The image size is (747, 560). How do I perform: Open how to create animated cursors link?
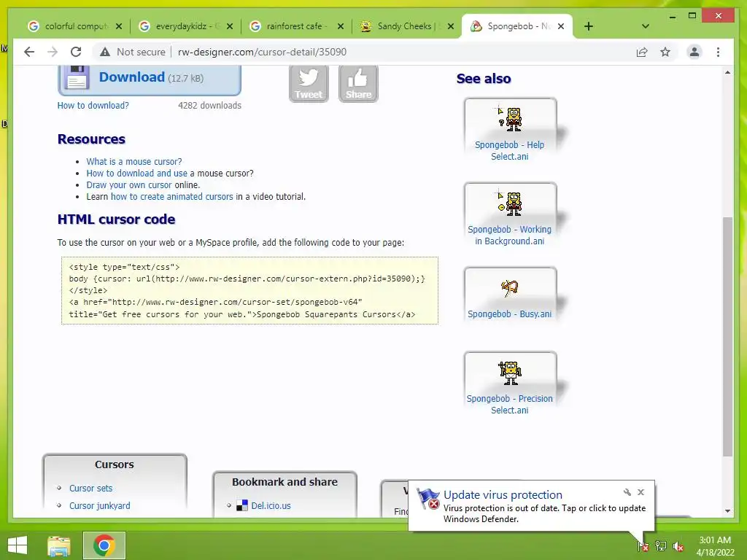[x=172, y=197]
